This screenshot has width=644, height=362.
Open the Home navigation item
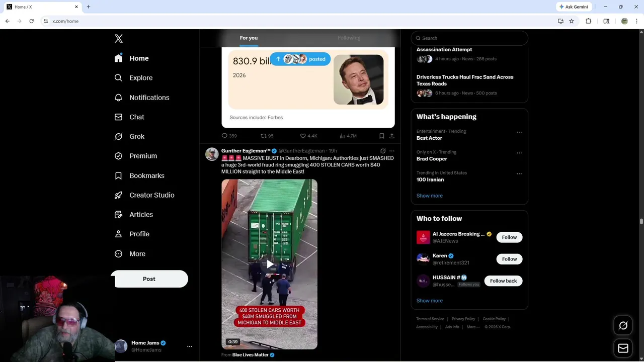[x=132, y=58]
